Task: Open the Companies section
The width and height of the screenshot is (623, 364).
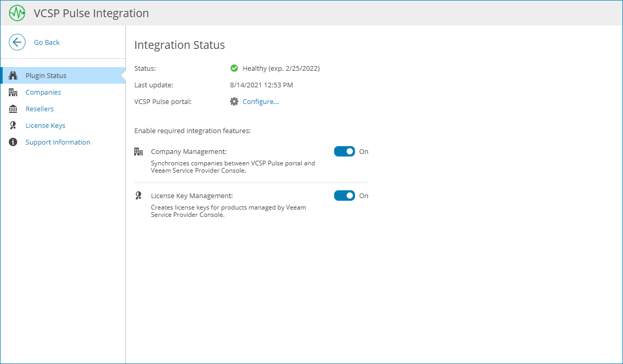Action: point(43,92)
